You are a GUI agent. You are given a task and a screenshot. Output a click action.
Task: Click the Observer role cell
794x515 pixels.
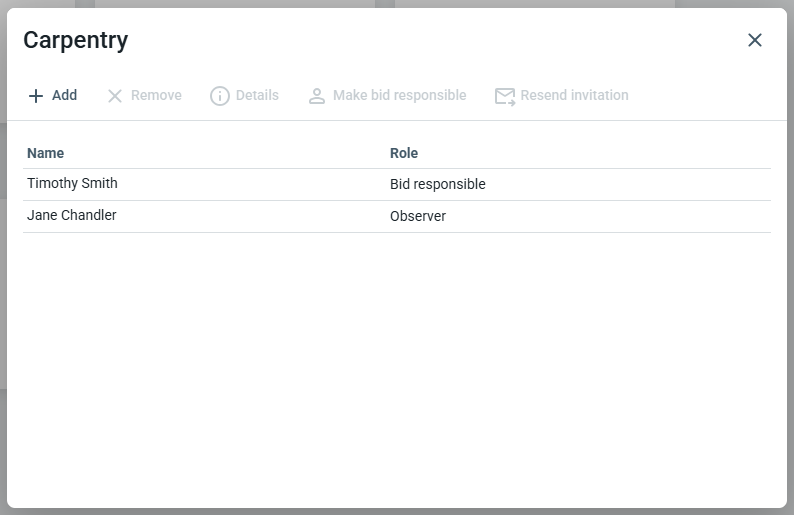coord(418,216)
